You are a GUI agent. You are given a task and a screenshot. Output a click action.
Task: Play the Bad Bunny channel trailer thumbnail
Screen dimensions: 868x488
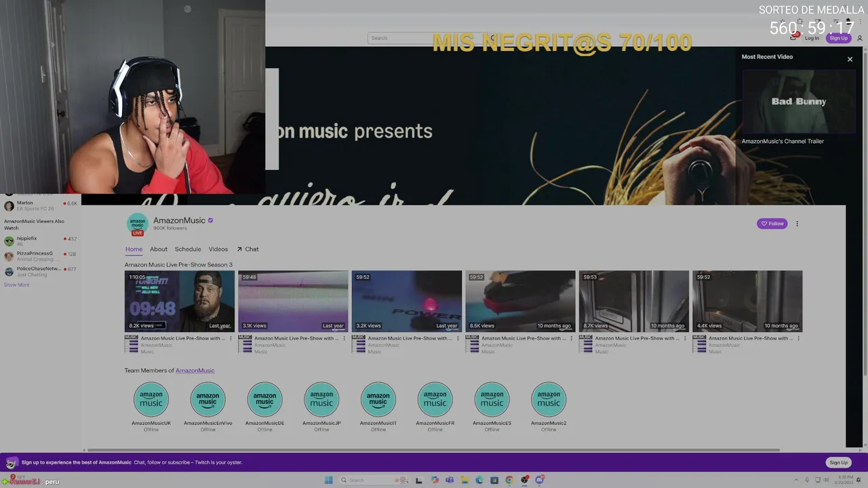point(798,101)
